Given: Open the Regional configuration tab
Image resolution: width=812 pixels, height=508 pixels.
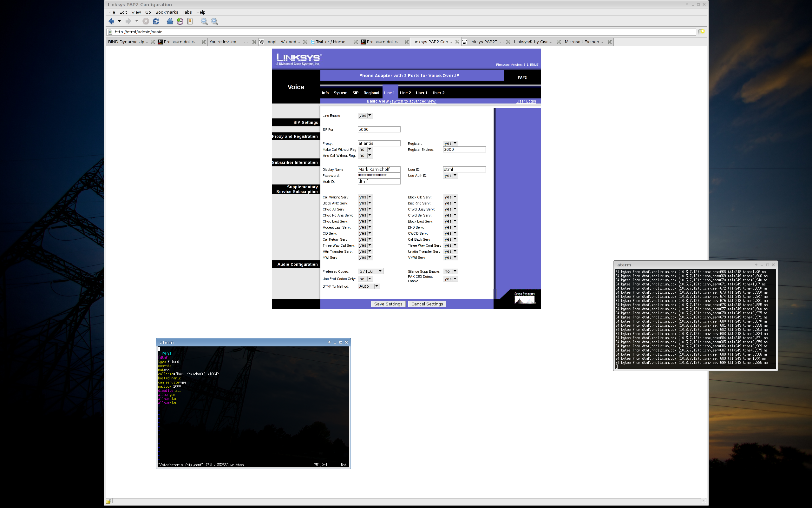Looking at the screenshot, I should coord(371,93).
